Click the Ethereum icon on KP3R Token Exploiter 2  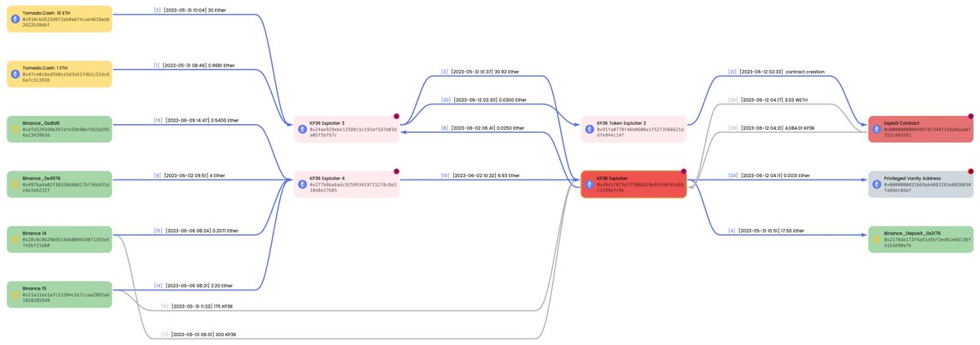[x=590, y=129]
